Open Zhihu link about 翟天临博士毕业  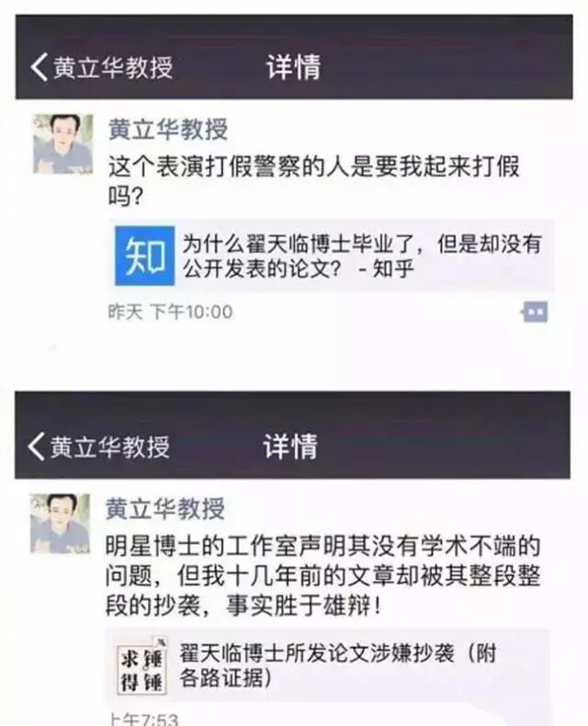[x=332, y=255]
